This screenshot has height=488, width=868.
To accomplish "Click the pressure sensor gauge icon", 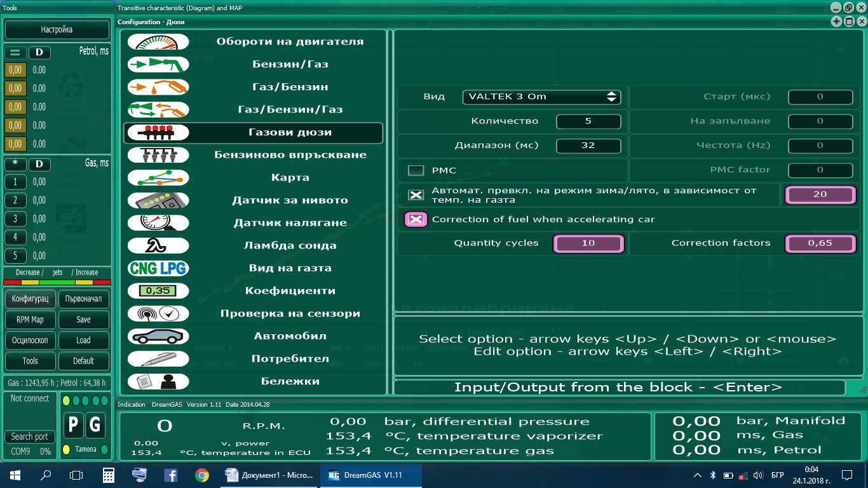I will tap(158, 223).
